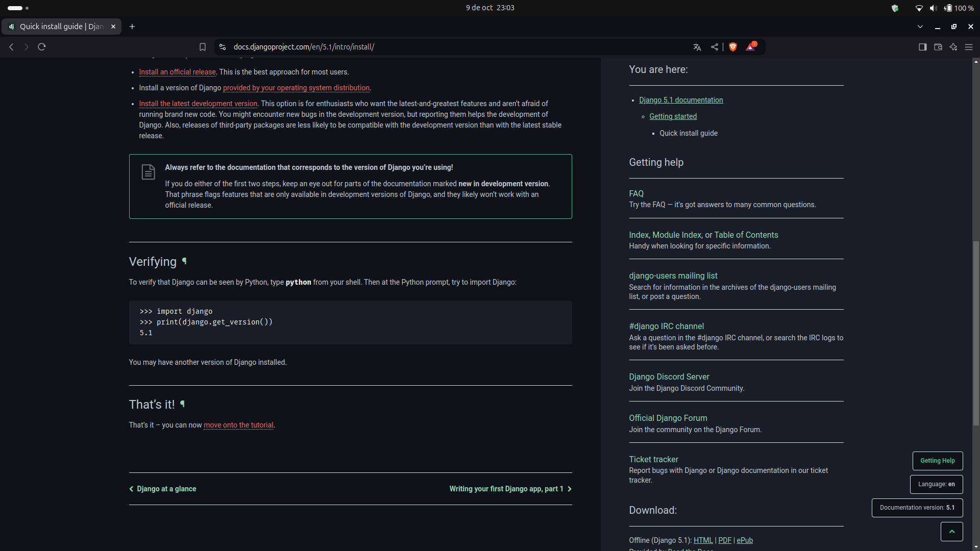Open 'Install an official release' link
The width and height of the screenshot is (980, 551).
tap(177, 72)
